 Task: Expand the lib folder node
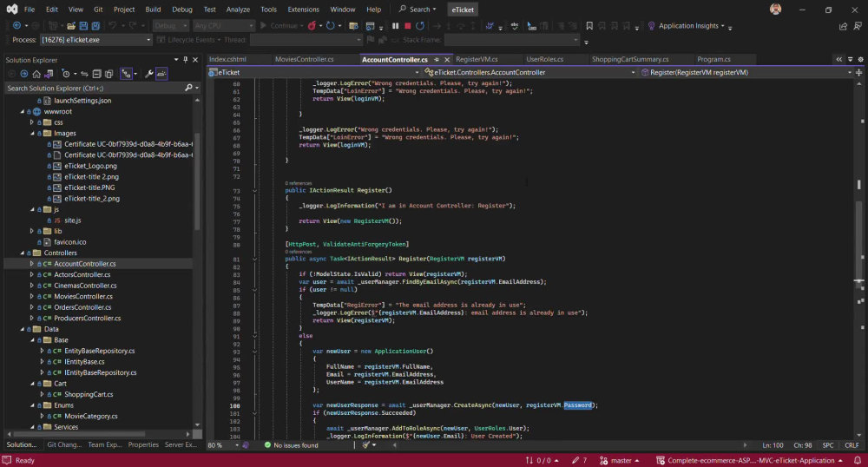[x=31, y=231]
